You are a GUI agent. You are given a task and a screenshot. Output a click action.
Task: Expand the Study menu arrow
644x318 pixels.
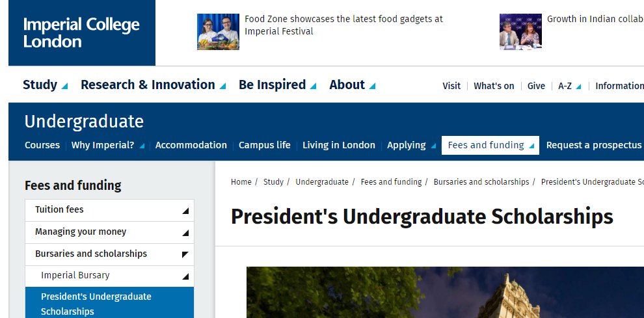point(64,86)
